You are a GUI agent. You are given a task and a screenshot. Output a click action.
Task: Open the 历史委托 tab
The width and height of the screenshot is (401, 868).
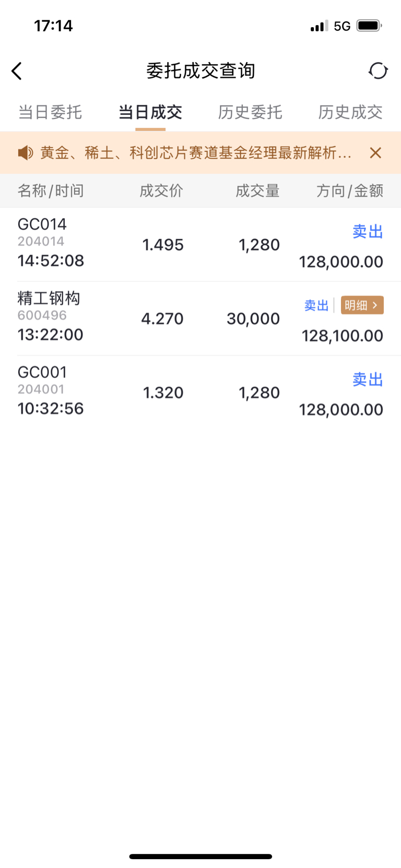[250, 112]
